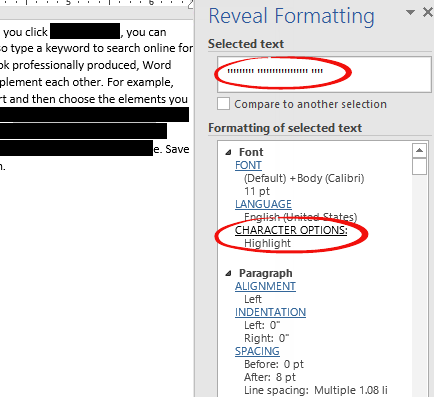The image size is (434, 397).
Task: Click the CHARACTER OPTIONS link
Action: (291, 230)
